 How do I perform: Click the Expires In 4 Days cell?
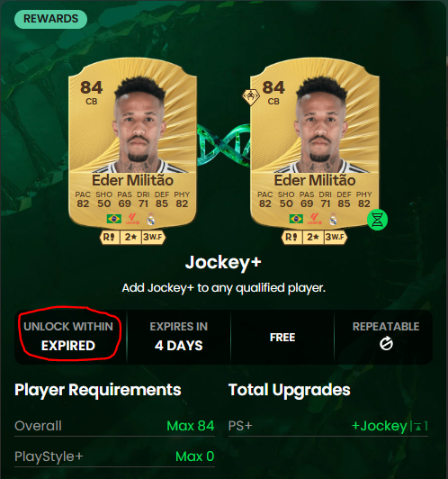[x=178, y=337]
